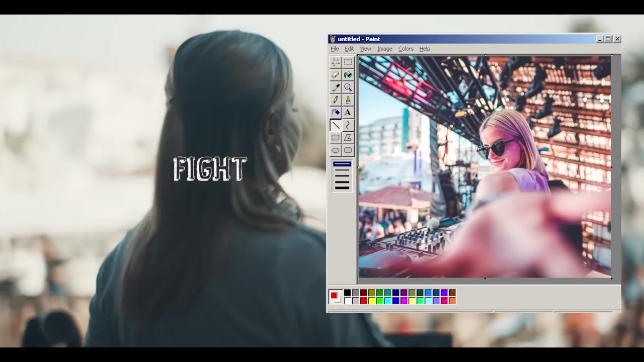Screen dimensions: 644x362
Task: Select the bright red palette swatch
Action: click(364, 301)
